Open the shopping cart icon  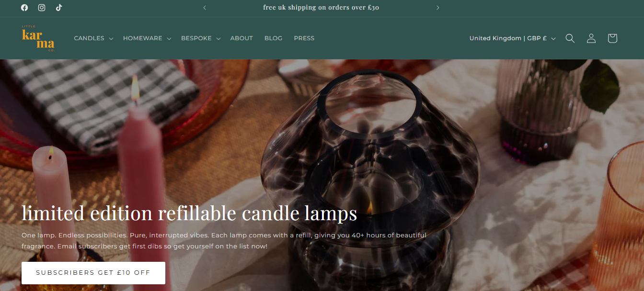(612, 38)
